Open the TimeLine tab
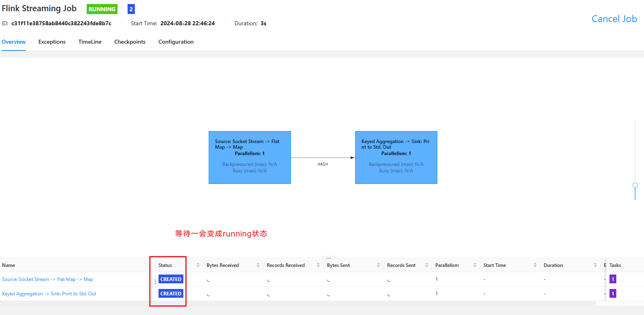 point(90,42)
